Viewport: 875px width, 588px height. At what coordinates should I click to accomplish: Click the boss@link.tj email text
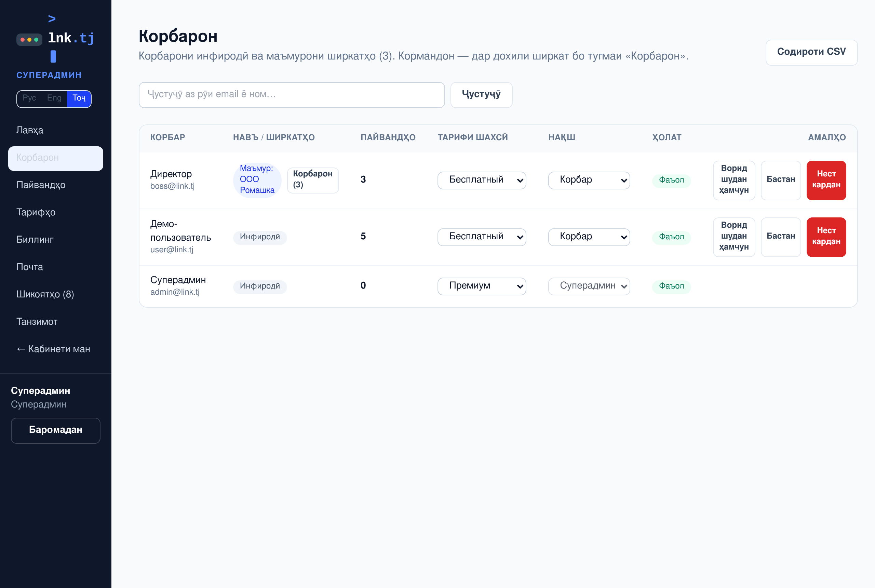click(173, 186)
